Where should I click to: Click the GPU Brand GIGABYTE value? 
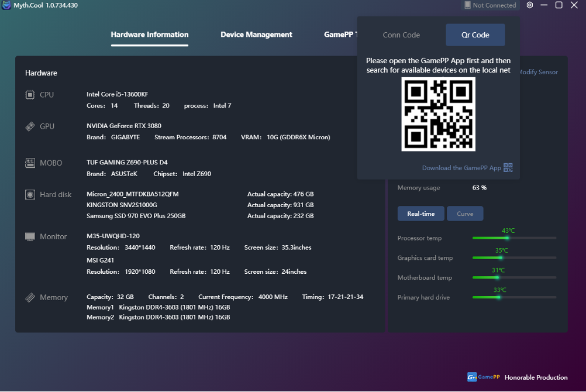125,137
